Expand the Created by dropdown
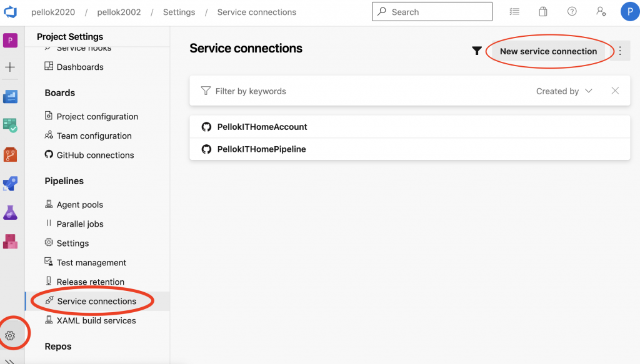The width and height of the screenshot is (640, 364). pyautogui.click(x=564, y=91)
